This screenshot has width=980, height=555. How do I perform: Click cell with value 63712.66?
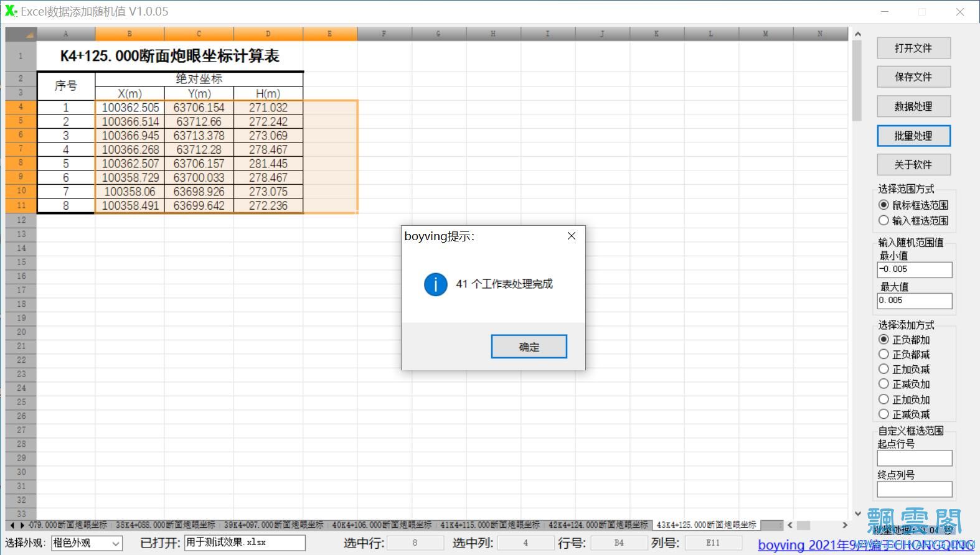click(199, 121)
